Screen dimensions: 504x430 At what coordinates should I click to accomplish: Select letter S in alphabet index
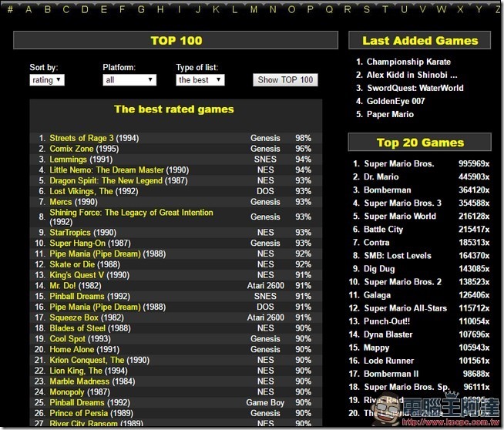tap(366, 9)
